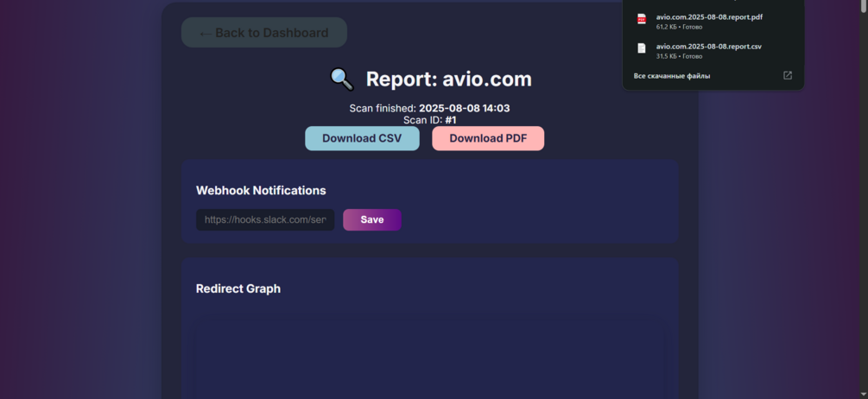Click the open-in-new-tab downloads icon

click(x=787, y=75)
